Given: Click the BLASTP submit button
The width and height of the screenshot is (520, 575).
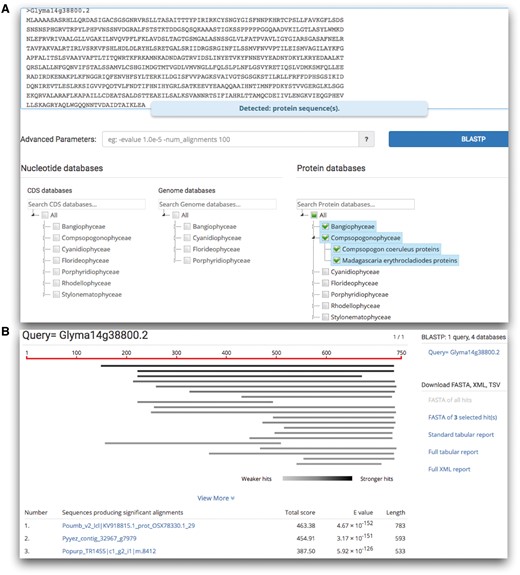Looking at the screenshot, I should (448, 139).
